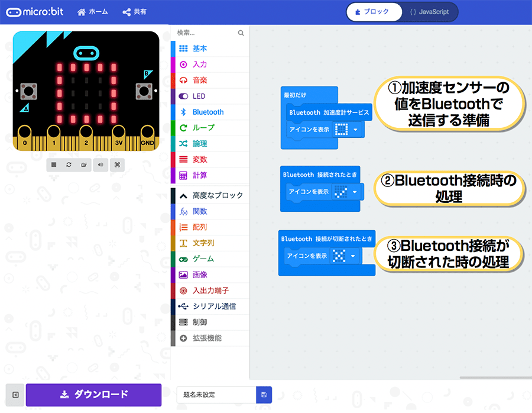Tap the micro:bit logo touch sensor
Image resolution: width=532 pixels, height=413 pixels.
86,53
